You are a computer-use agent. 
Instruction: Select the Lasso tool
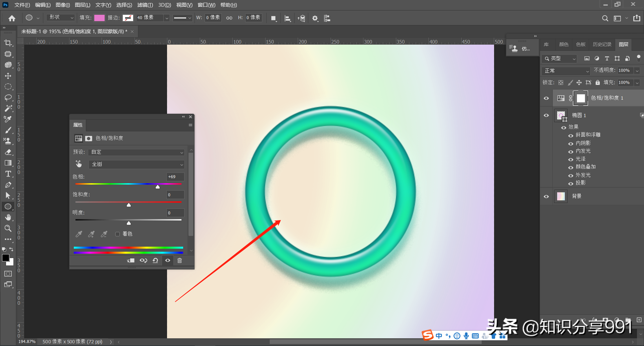pyautogui.click(x=8, y=98)
